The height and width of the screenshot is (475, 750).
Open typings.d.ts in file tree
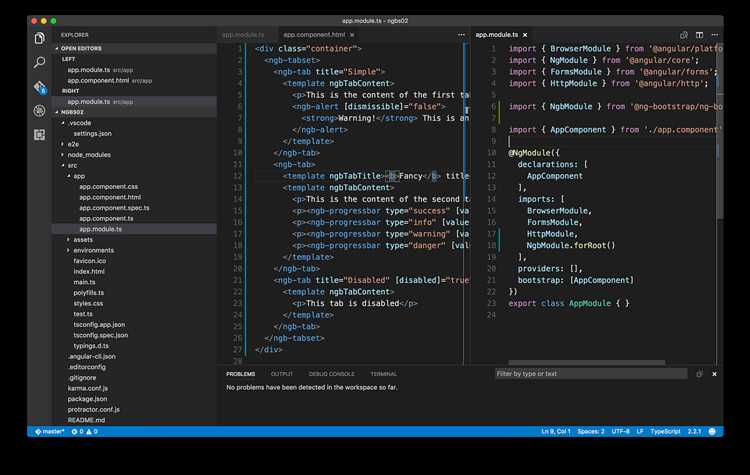(x=91, y=346)
